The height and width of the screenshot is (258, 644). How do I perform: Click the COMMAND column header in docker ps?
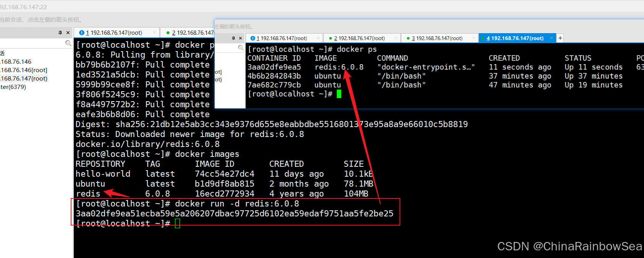393,58
